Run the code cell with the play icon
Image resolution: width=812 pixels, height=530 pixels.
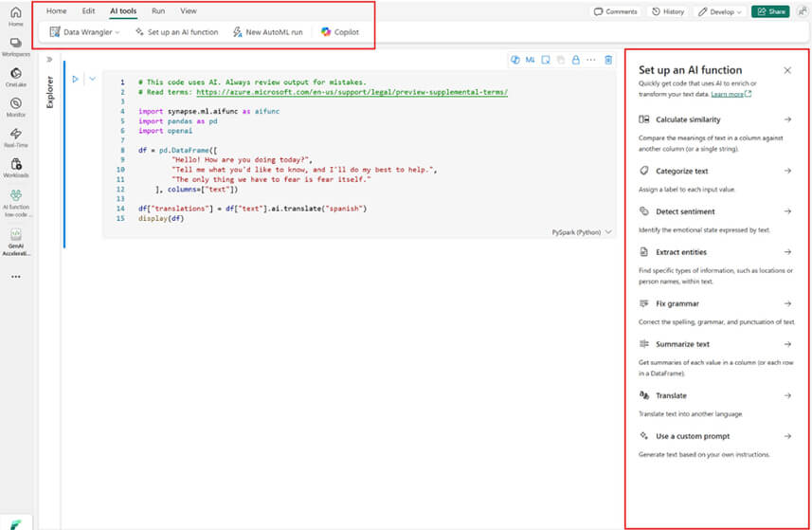76,79
